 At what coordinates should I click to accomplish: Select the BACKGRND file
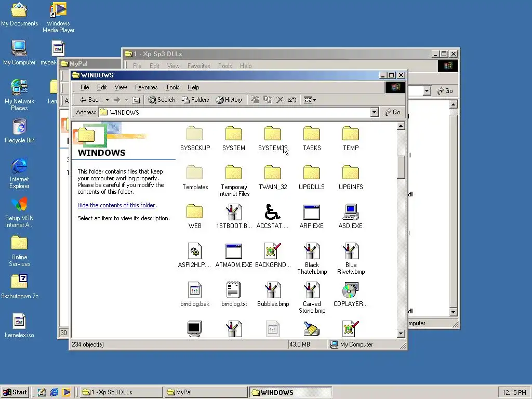[272, 256]
